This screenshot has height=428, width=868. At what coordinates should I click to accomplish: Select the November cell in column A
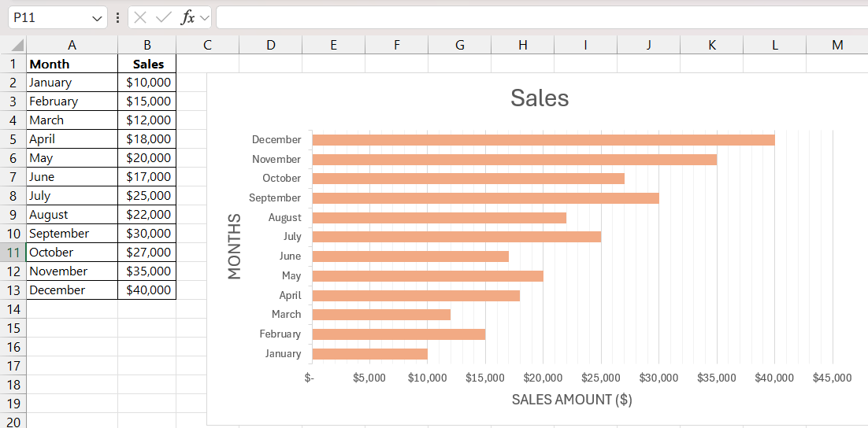coord(72,271)
